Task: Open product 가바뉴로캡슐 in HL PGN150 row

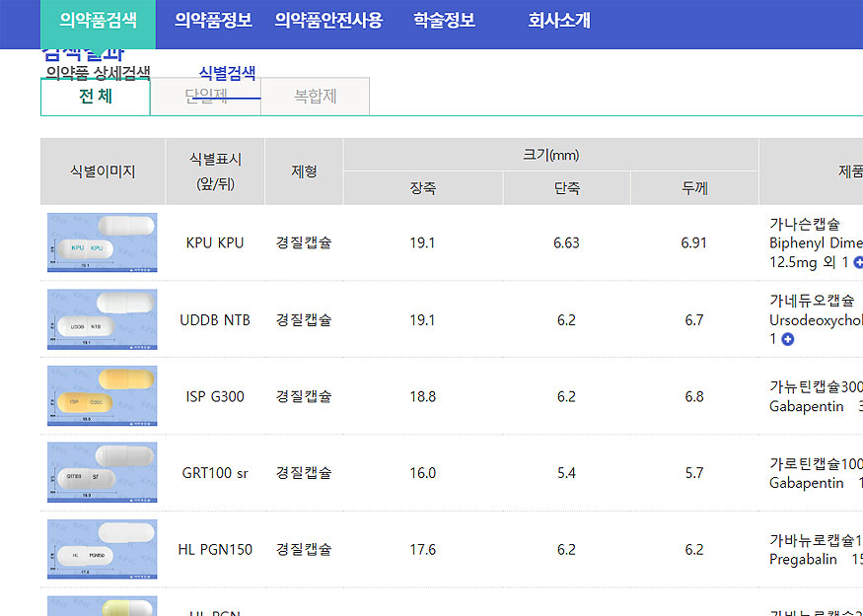Action: [817, 539]
